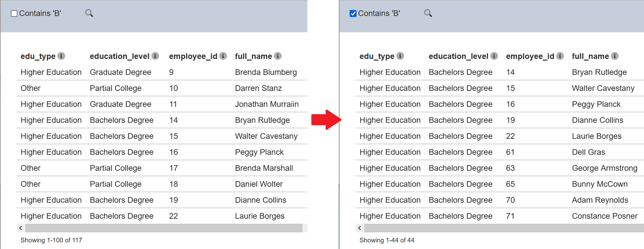Screen dimensions: 644x249
Task: Click 'Partial College' in Darren Stanz's row
Action: coord(116,88)
